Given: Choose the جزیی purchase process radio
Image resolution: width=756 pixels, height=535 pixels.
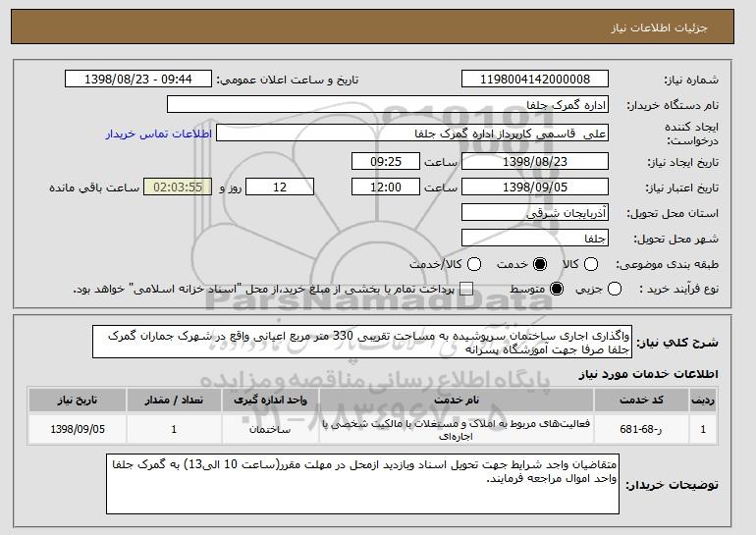Looking at the screenshot, I should (x=615, y=290).
